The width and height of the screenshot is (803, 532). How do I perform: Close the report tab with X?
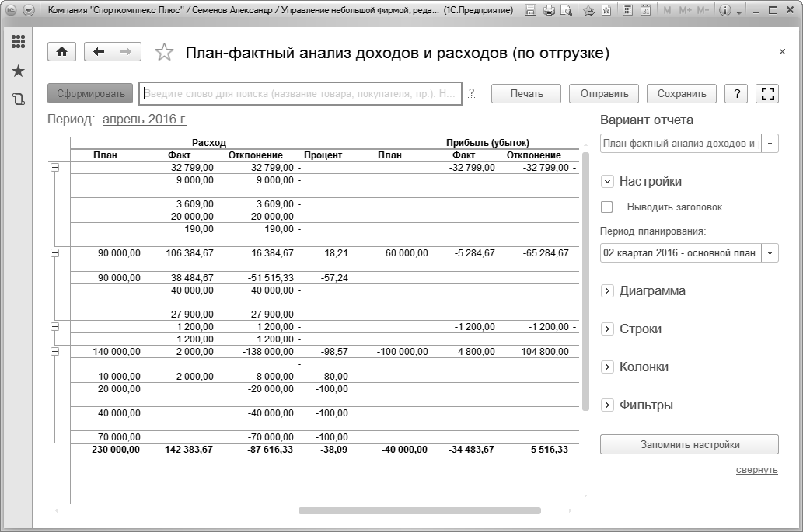782,52
